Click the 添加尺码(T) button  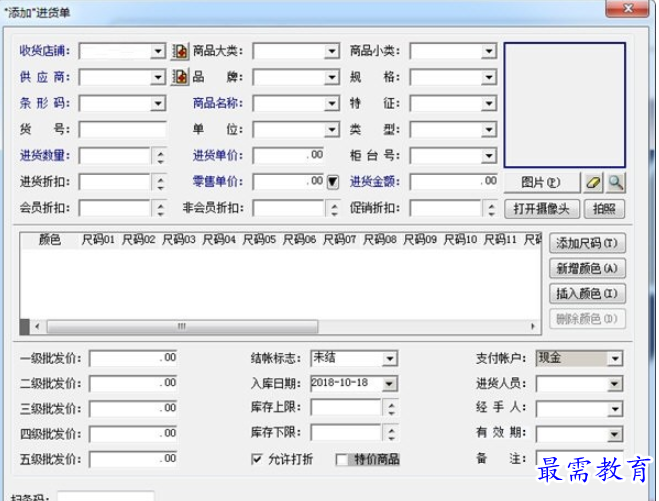coord(587,243)
